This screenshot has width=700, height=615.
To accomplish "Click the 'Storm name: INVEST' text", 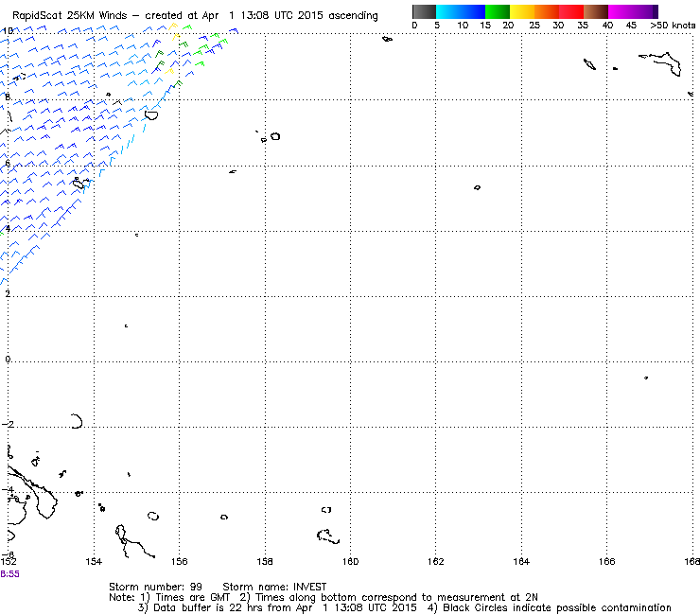I will (274, 587).
